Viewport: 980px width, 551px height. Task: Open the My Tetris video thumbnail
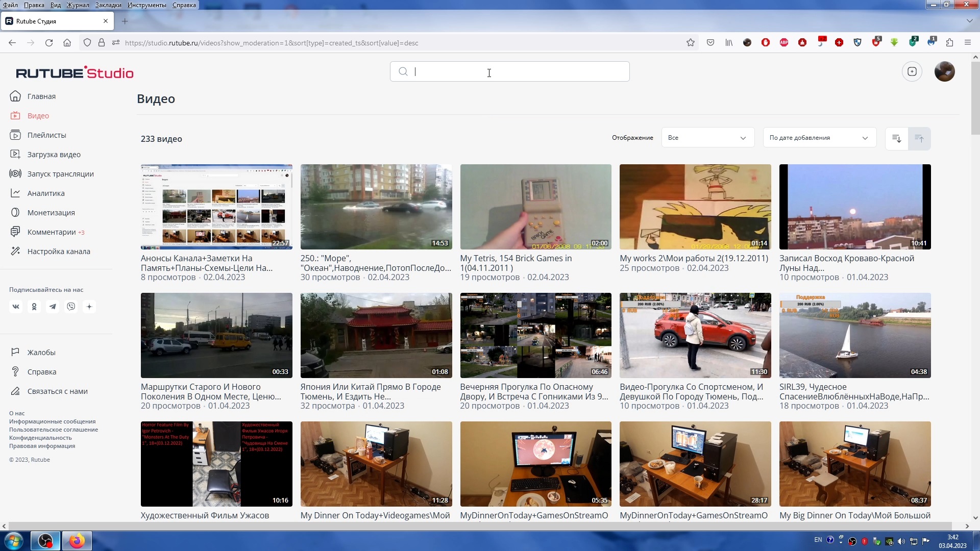(535, 207)
